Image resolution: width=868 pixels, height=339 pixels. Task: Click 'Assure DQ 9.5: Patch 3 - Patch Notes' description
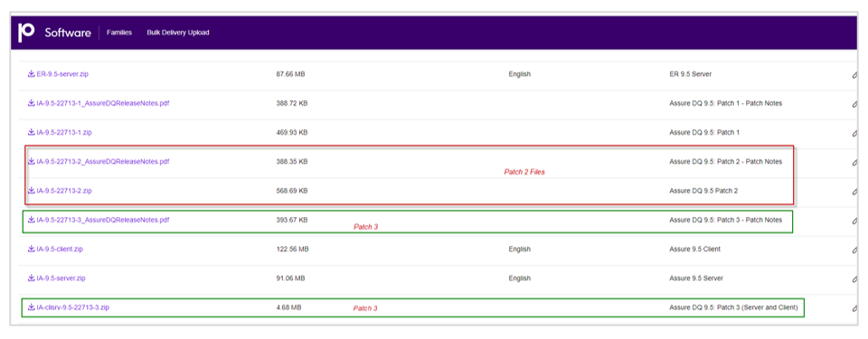click(726, 220)
